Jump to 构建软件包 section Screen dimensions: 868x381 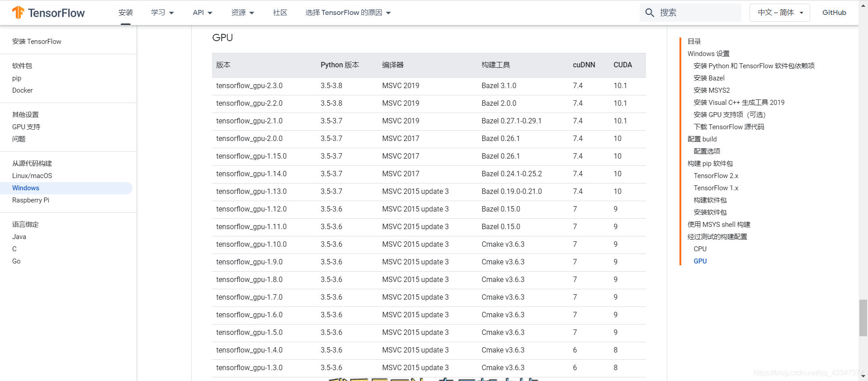tap(710, 200)
